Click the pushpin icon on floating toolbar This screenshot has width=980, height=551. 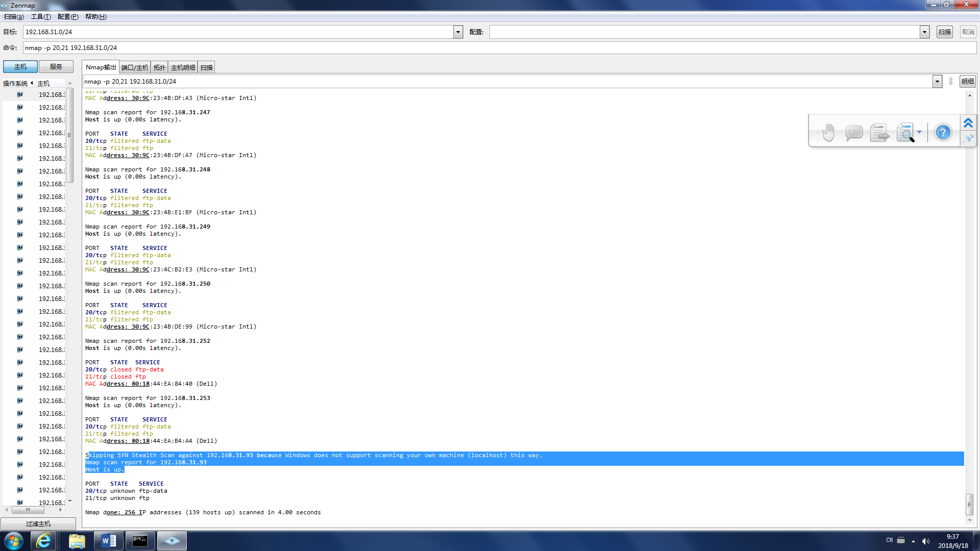coord(969,138)
